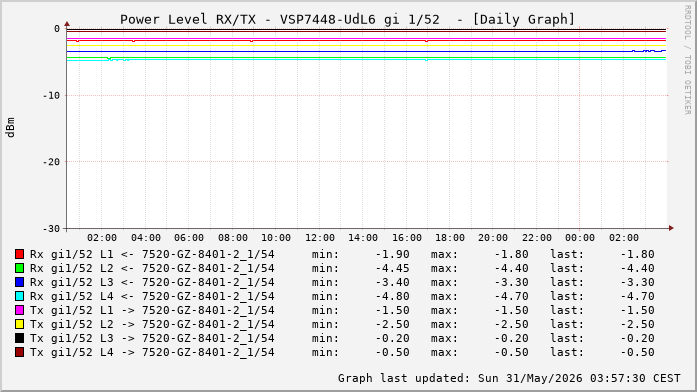This screenshot has height=392, width=697.
Task: Click the Graph last updated timestamp
Action: 509,378
